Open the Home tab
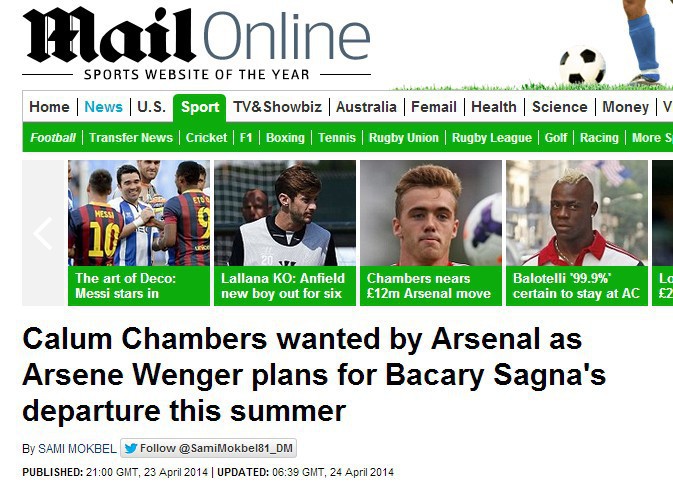This screenshot has width=673, height=485. (49, 107)
